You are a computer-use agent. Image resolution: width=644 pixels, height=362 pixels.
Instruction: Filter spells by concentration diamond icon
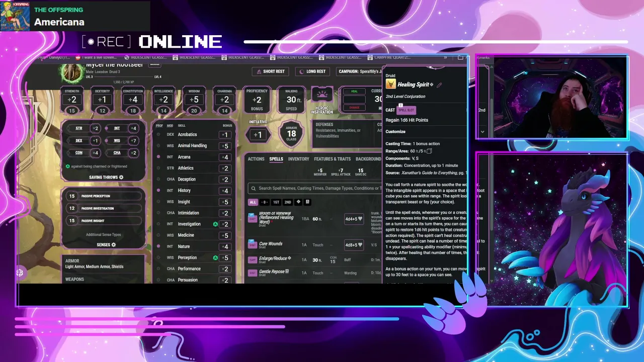pos(298,202)
